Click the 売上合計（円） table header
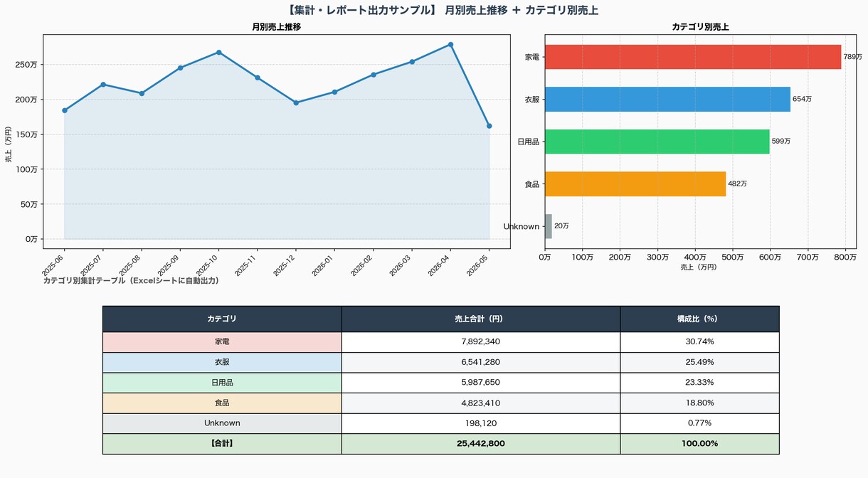868x478 pixels. (x=481, y=319)
